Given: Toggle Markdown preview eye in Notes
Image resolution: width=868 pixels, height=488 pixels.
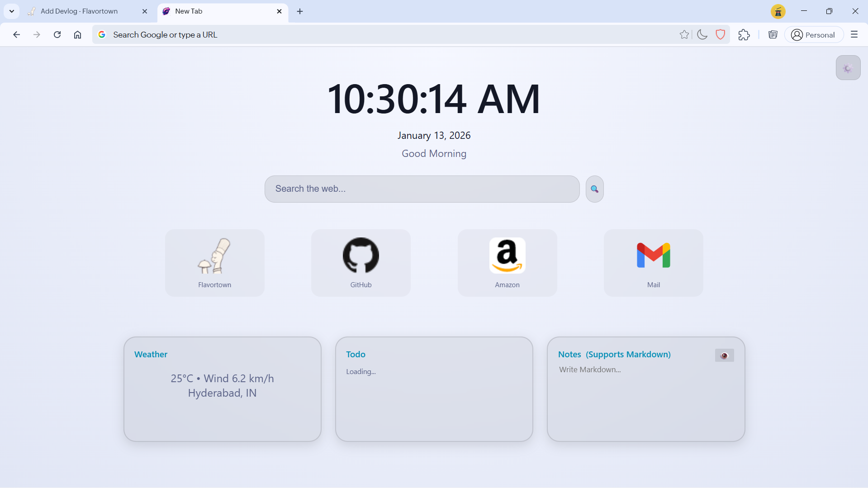Looking at the screenshot, I should coord(724,355).
